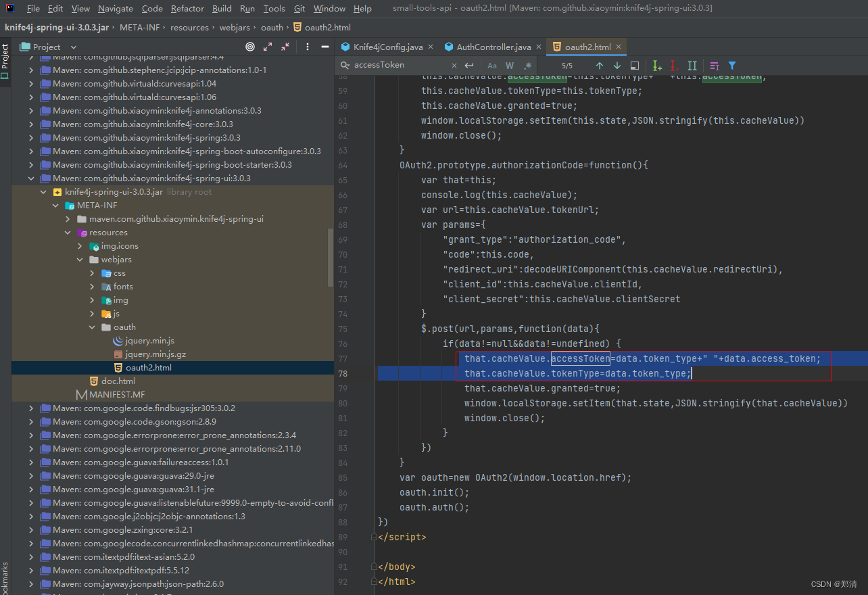
Task: Go to next search occurrence
Action: (617, 66)
